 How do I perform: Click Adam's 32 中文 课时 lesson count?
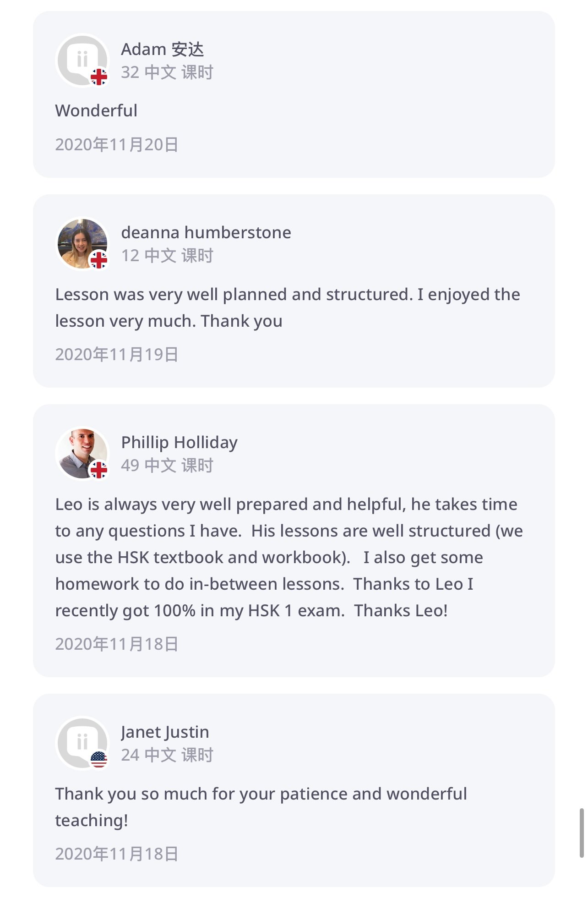[x=167, y=72]
